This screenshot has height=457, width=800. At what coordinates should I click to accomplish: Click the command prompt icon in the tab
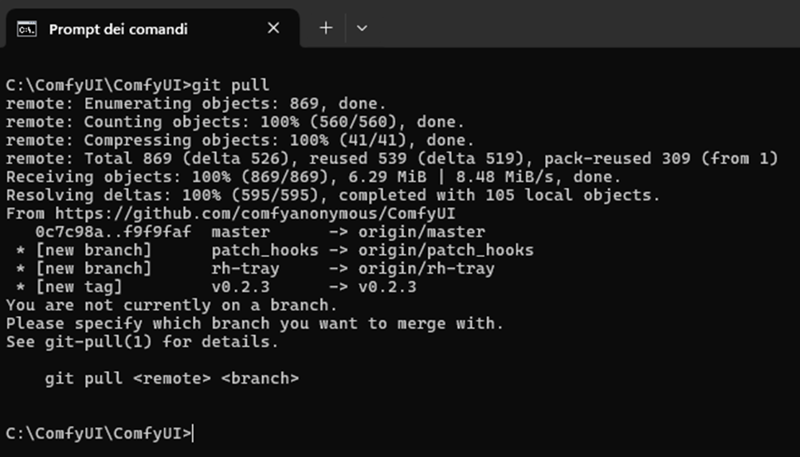point(27,29)
